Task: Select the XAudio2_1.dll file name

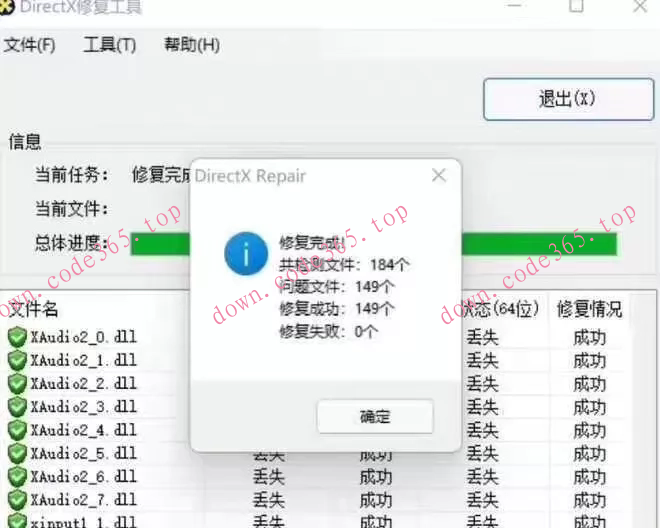Action: coord(83,360)
